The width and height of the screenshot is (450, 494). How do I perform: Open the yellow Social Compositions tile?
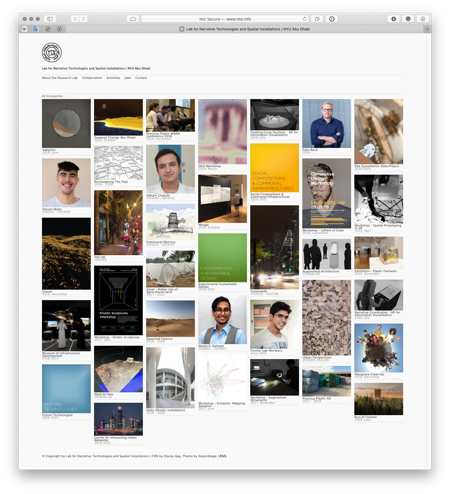click(x=274, y=168)
